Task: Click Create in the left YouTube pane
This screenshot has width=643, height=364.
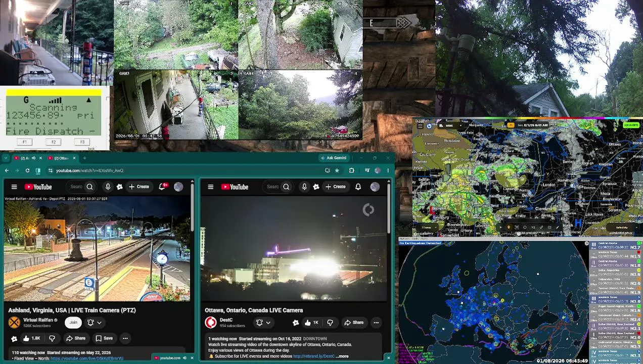Action: pyautogui.click(x=139, y=187)
